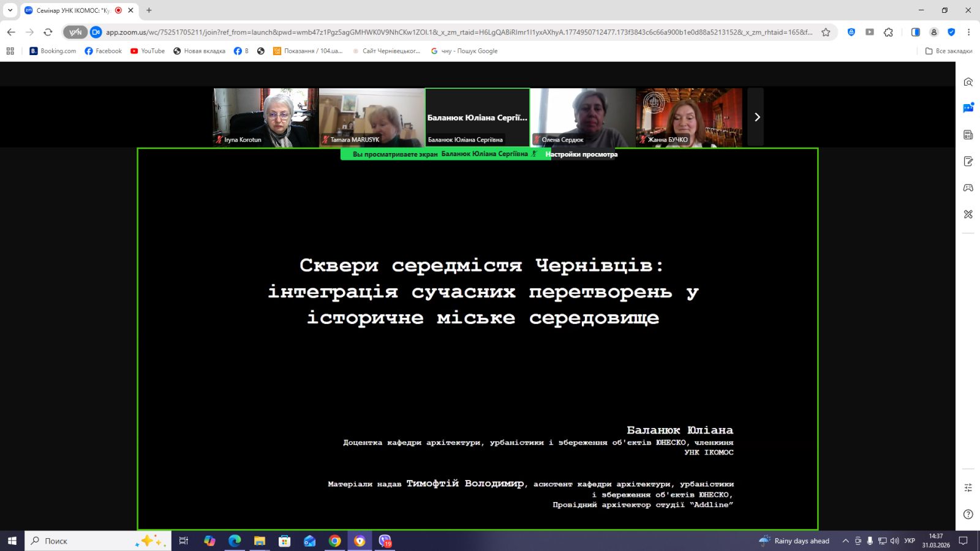The height and width of the screenshot is (551, 980).
Task: Click the blue lock shield extension icon
Action: pyautogui.click(x=851, y=32)
